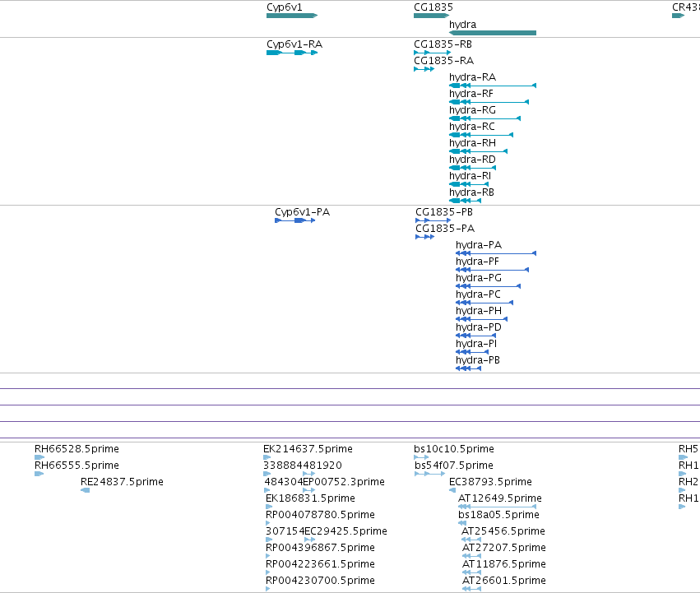Click the teal hydra gene bar in the top track
This screenshot has height=593, width=700.
(x=493, y=33)
